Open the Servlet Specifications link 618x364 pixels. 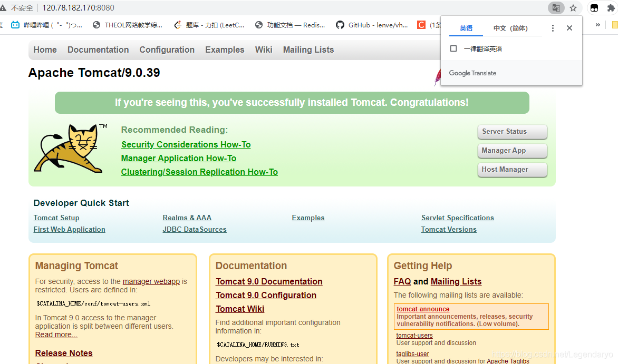click(x=458, y=218)
